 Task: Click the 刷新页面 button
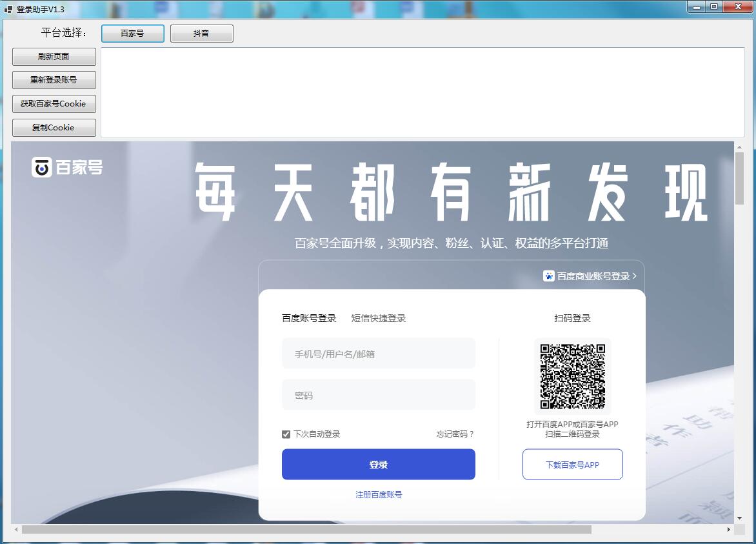(x=54, y=56)
